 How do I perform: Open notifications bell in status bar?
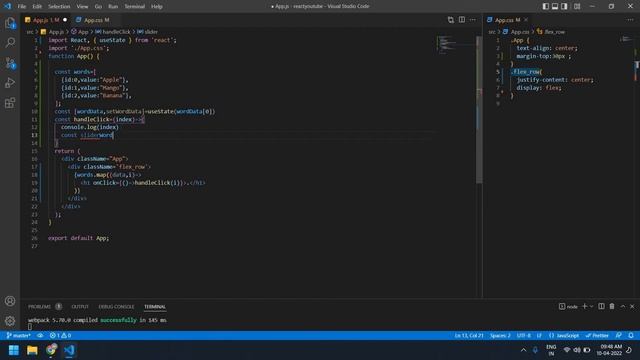click(x=631, y=336)
